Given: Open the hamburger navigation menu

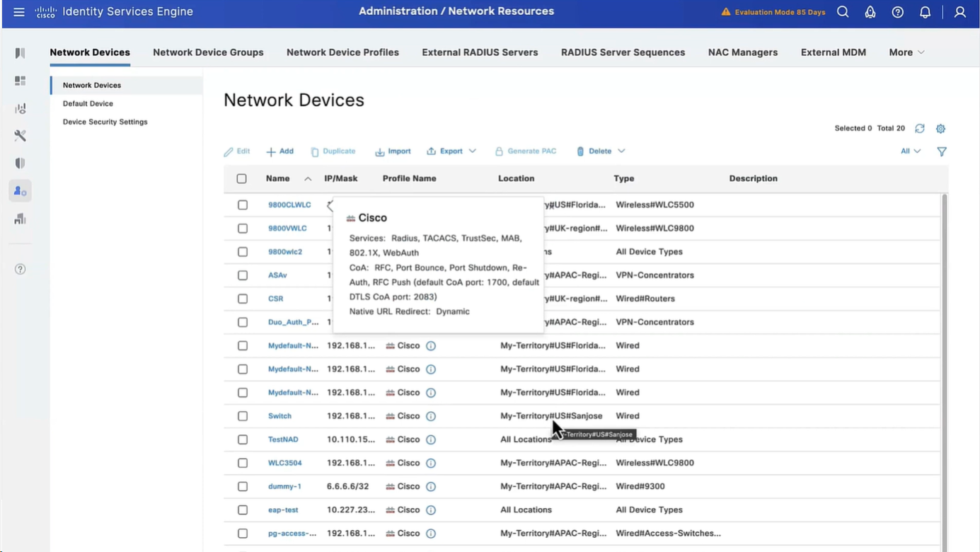Looking at the screenshot, I should pyautogui.click(x=19, y=12).
